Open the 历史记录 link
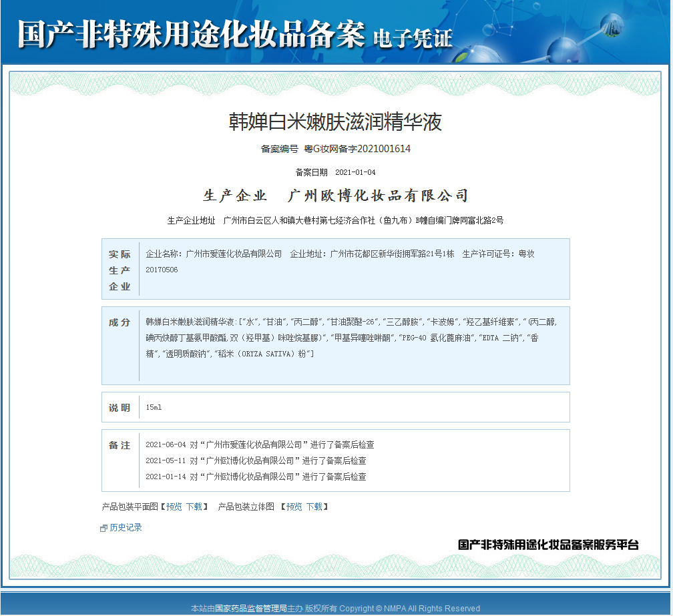Viewport: 673px width, 616px height. (x=126, y=527)
